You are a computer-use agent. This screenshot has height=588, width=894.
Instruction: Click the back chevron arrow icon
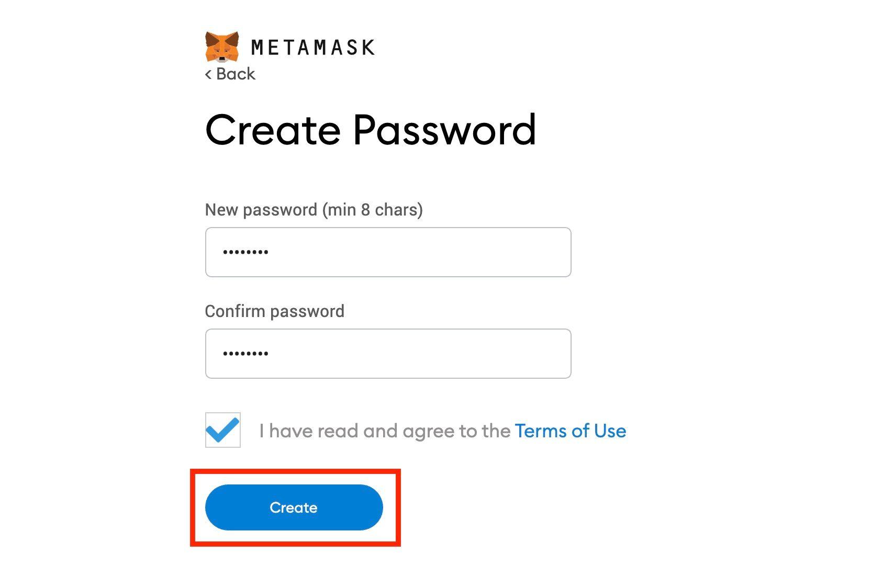pyautogui.click(x=208, y=74)
